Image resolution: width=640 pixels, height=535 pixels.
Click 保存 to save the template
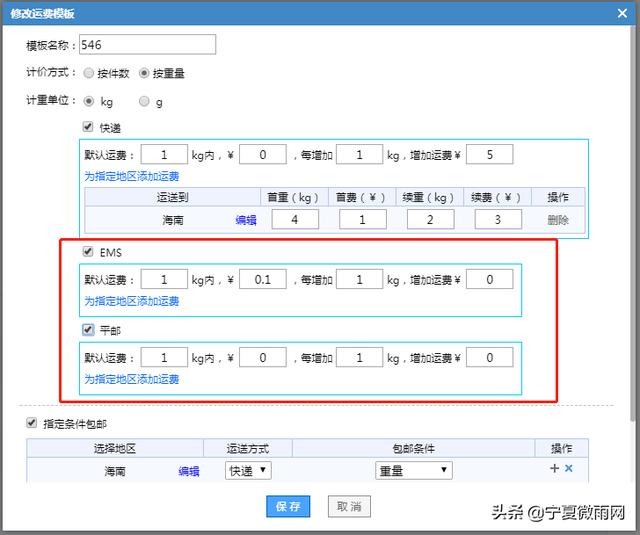[288, 506]
